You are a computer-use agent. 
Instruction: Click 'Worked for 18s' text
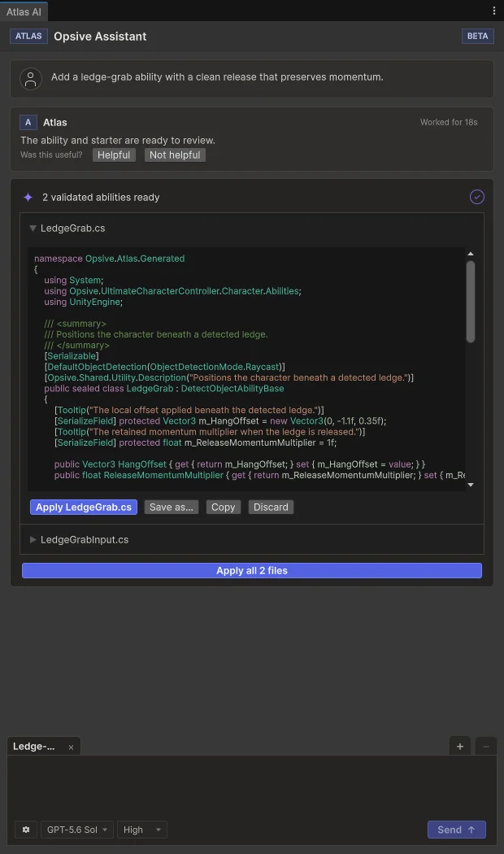pyautogui.click(x=449, y=122)
